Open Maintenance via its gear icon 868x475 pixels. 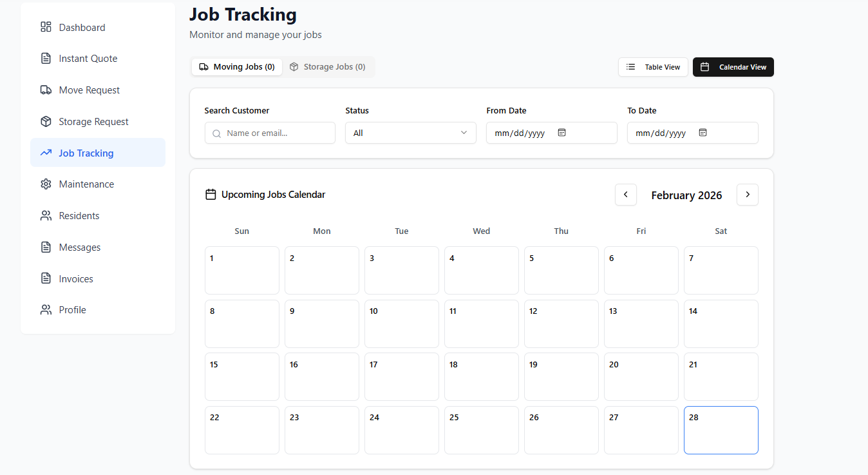click(45, 184)
